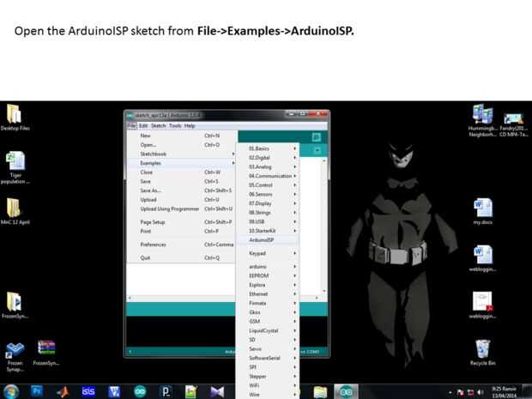Choose Page Setup in File menu
Image resolution: width=532 pixels, height=399 pixels.
[x=181, y=222]
